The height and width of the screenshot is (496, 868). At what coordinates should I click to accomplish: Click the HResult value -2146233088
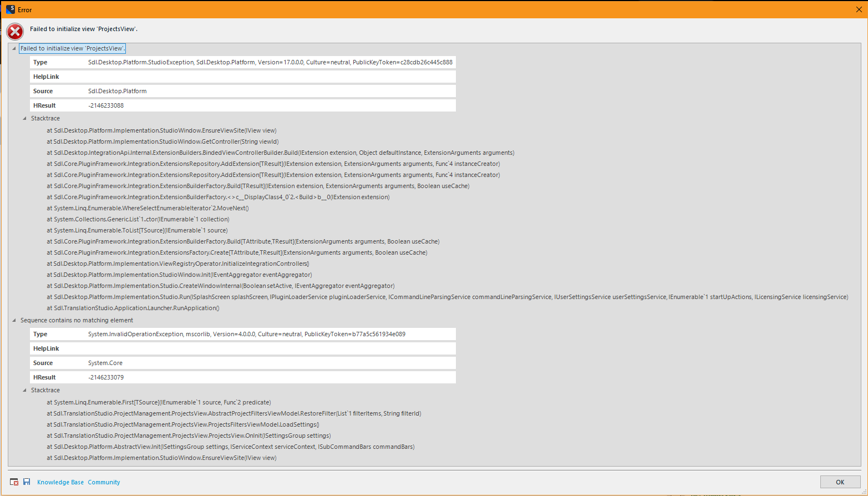point(106,105)
